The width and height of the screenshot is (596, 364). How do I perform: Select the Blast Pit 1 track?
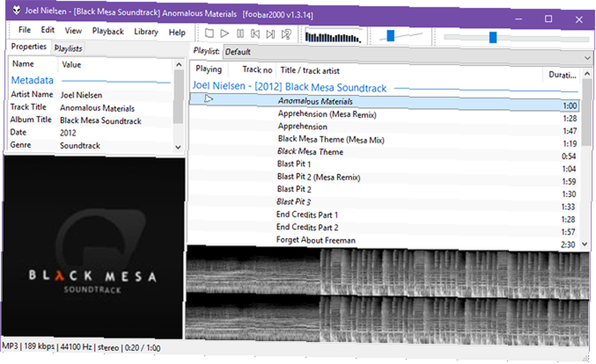tap(294, 164)
